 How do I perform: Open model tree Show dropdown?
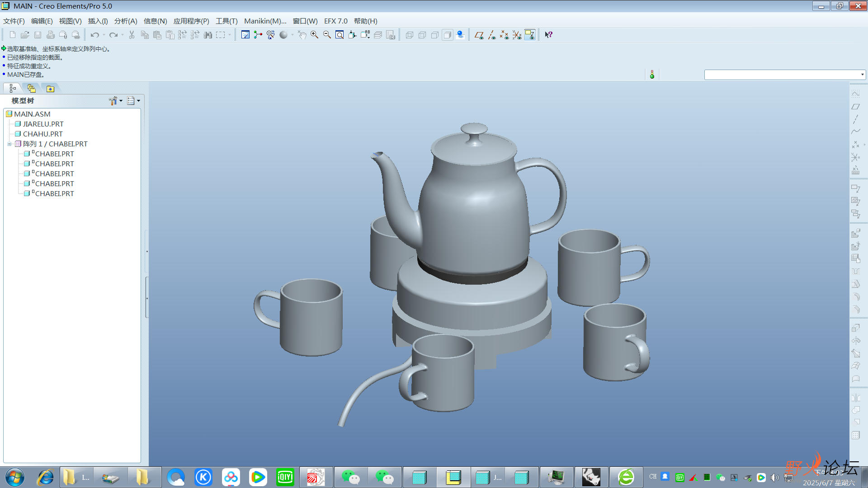[x=134, y=101]
